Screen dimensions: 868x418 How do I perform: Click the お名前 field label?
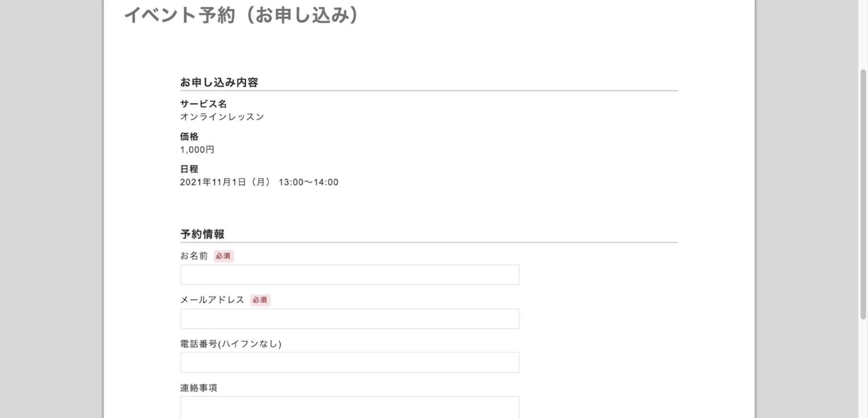(x=194, y=256)
